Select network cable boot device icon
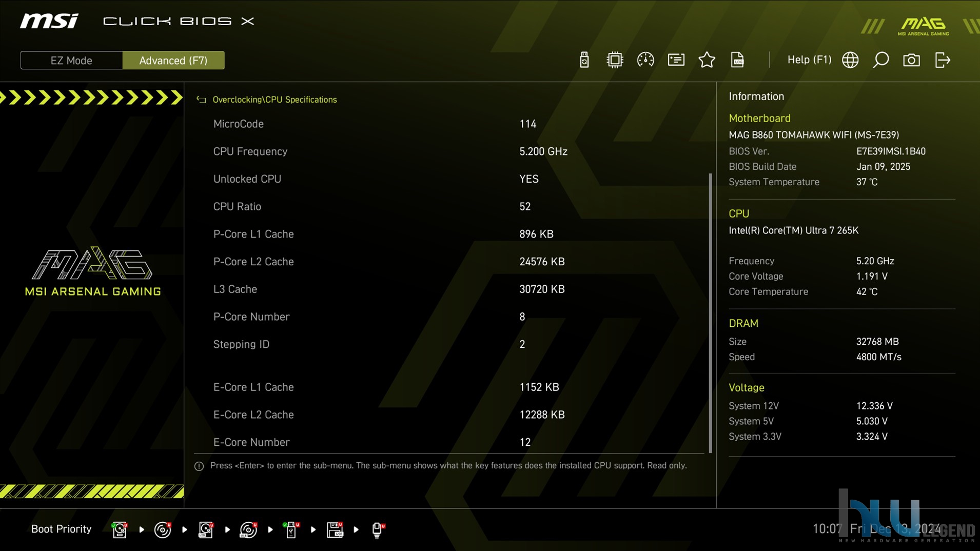Viewport: 980px width, 551px height. click(378, 530)
